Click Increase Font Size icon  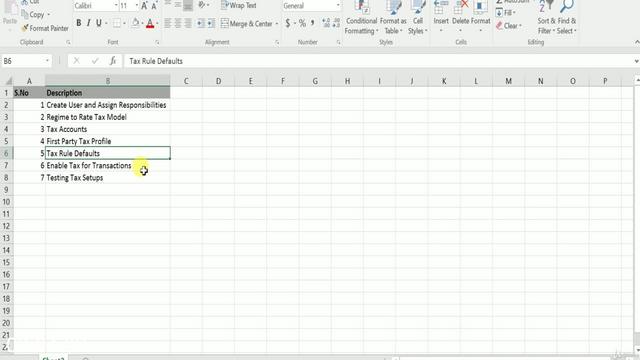[144, 6]
